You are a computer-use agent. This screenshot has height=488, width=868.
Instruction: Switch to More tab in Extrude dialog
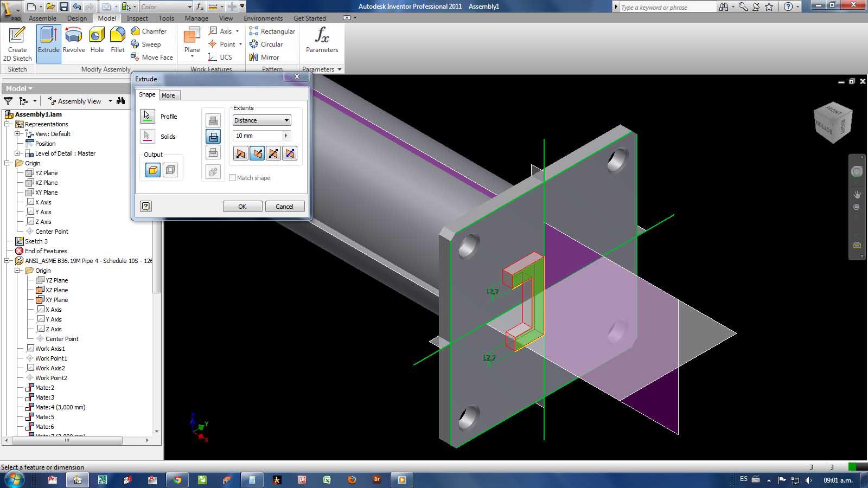click(168, 95)
